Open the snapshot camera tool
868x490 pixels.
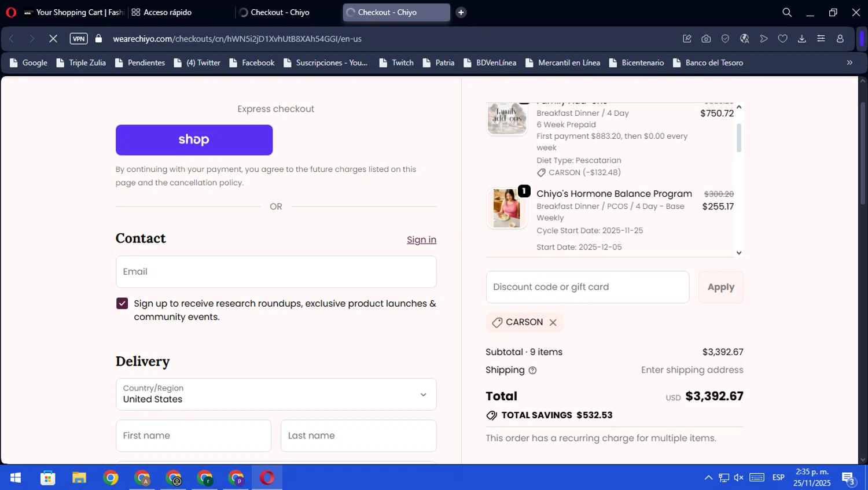coord(706,39)
